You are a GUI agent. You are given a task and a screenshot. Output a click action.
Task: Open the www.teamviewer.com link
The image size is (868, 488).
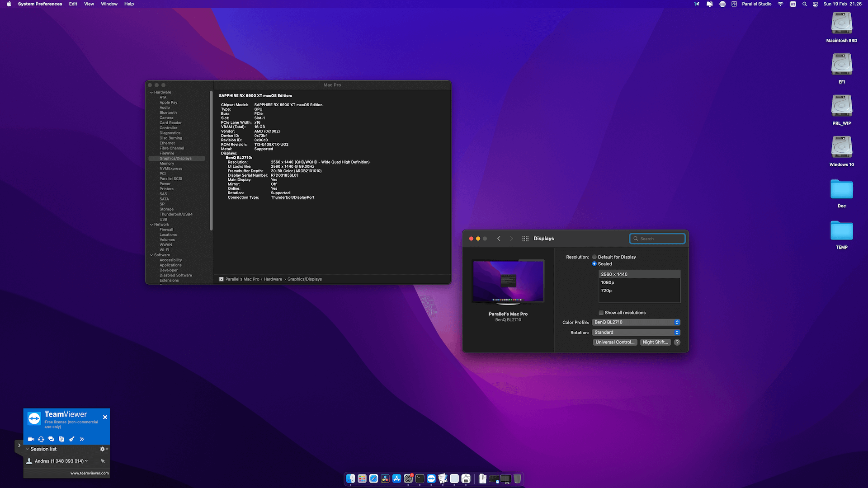pos(90,473)
